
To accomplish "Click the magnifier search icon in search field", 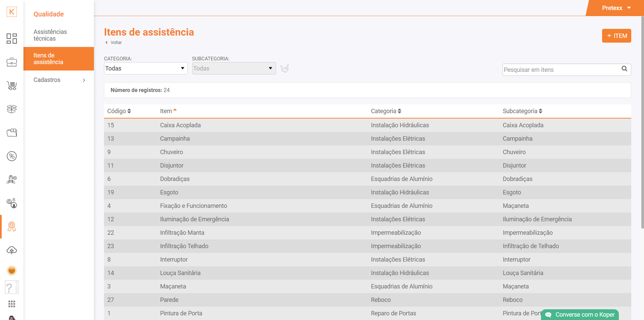I will [624, 69].
